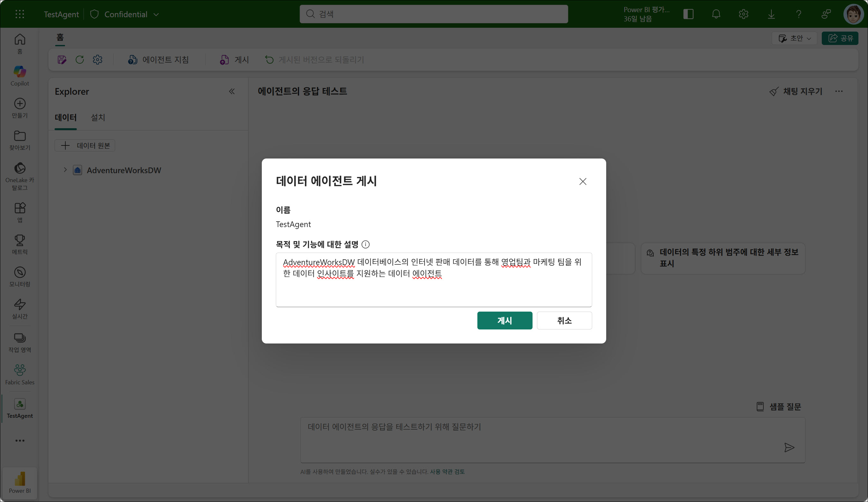Expand the AdventureWorksDW tree node

(65, 170)
